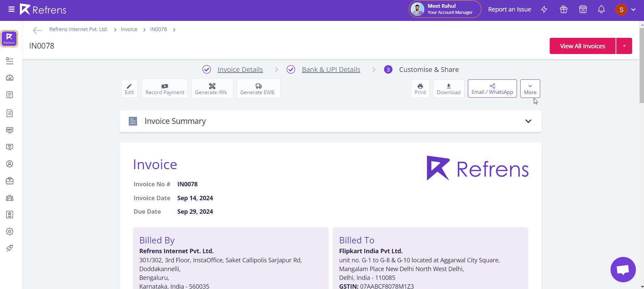Share via Email / WhatsApp

tap(492, 88)
